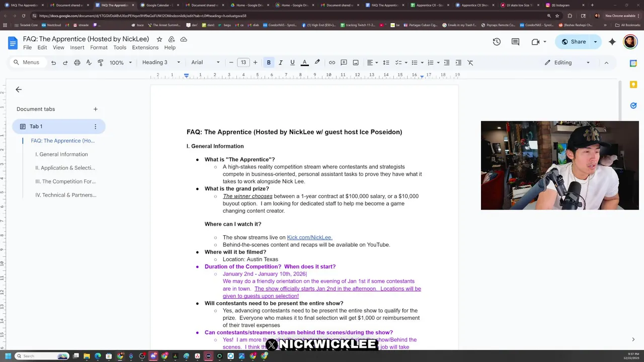Open Google Keep side panel
Viewport: 644px width, 362px height.
click(633, 84)
